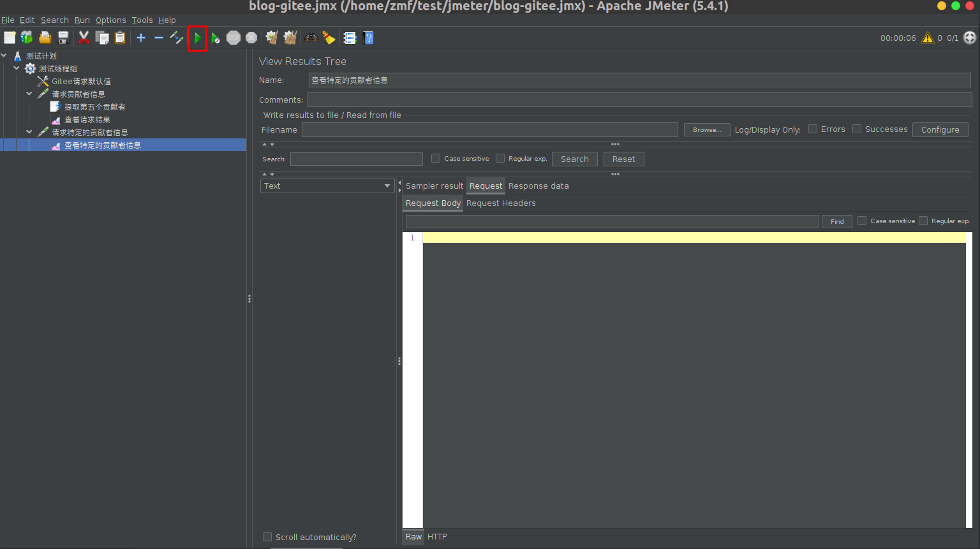Click the Find button
The width and height of the screenshot is (980, 549).
(837, 221)
